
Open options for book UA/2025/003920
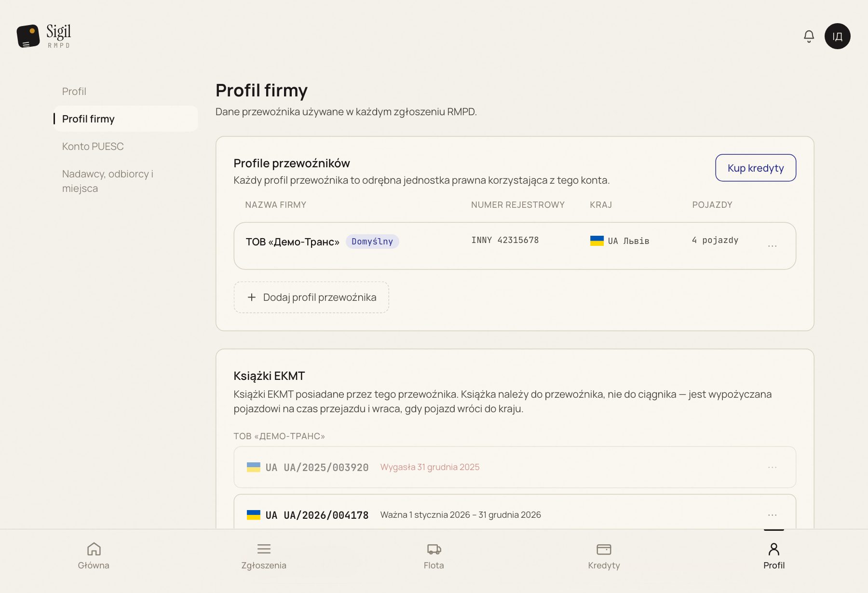coord(772,467)
